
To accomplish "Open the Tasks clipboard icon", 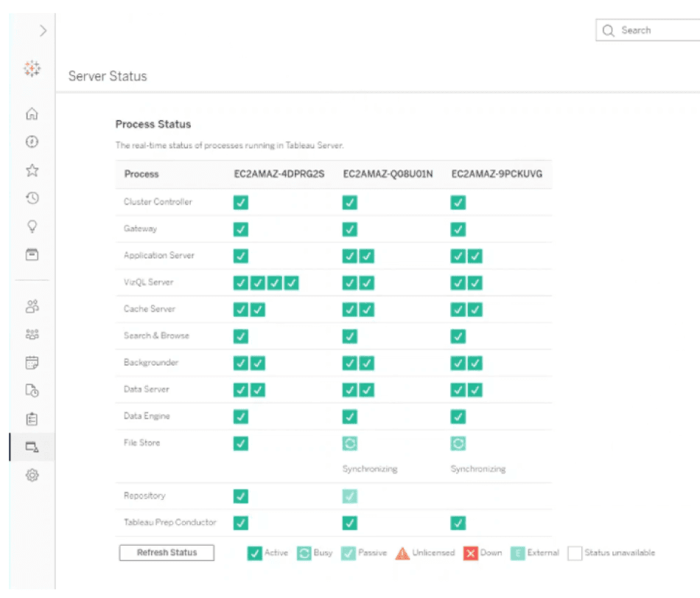I will pos(32,419).
